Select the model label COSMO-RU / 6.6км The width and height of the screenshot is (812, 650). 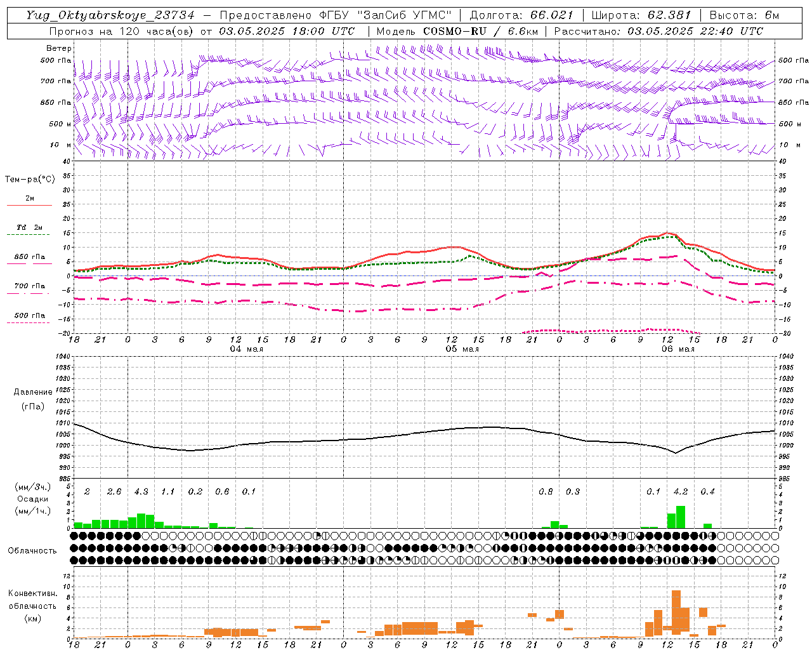point(480,31)
